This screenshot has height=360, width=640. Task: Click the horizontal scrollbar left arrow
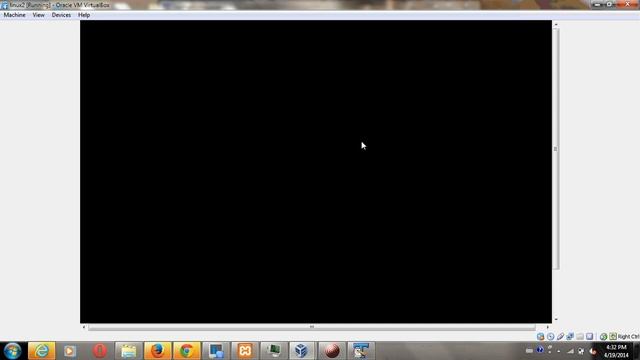[x=84, y=327]
